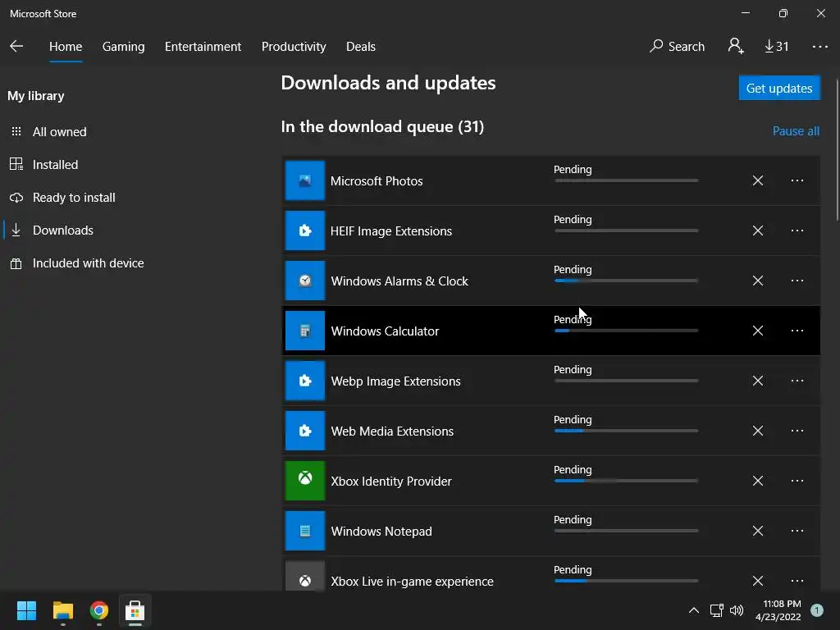Open more options for Webp Image Extensions
This screenshot has height=630, width=840.
(x=797, y=381)
